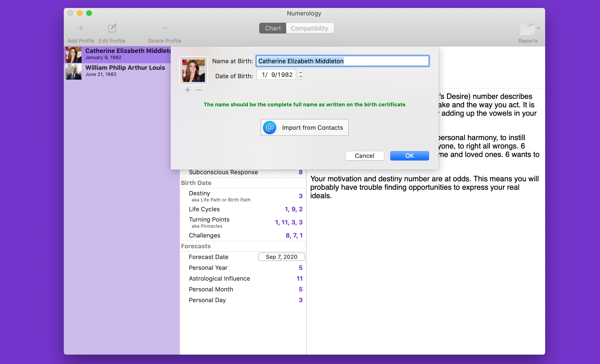The image size is (600, 364).
Task: Open the Reports documents icon
Action: point(527,29)
